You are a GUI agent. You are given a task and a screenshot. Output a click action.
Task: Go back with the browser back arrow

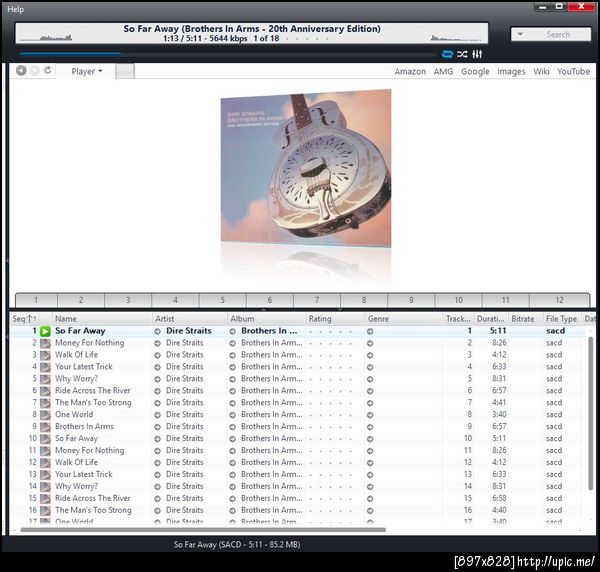[x=21, y=70]
